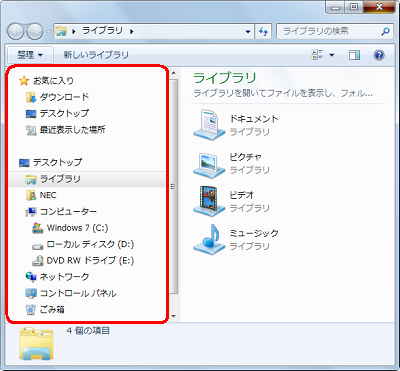Click the ビデオ library icon

point(209,201)
